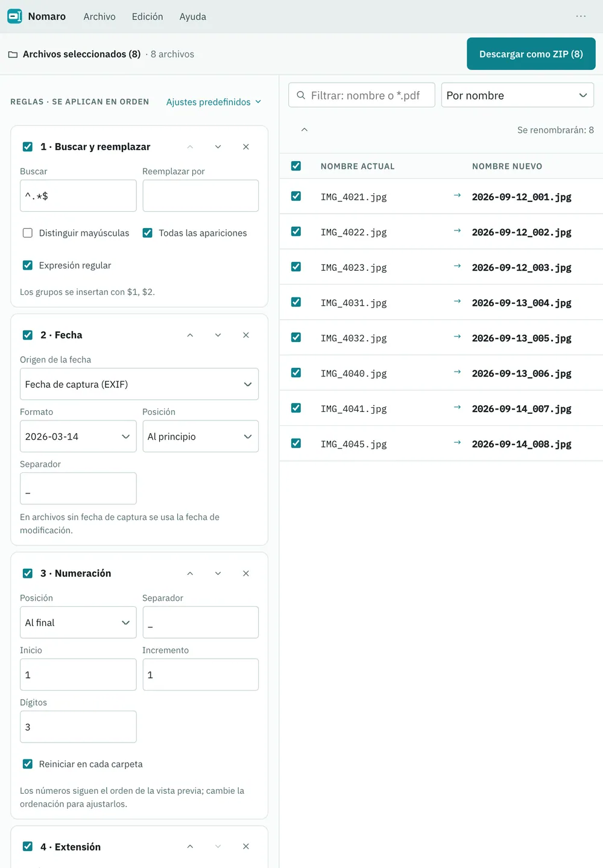603x868 pixels.
Task: Deselect file IMG_4032.jpg
Action: point(296,337)
